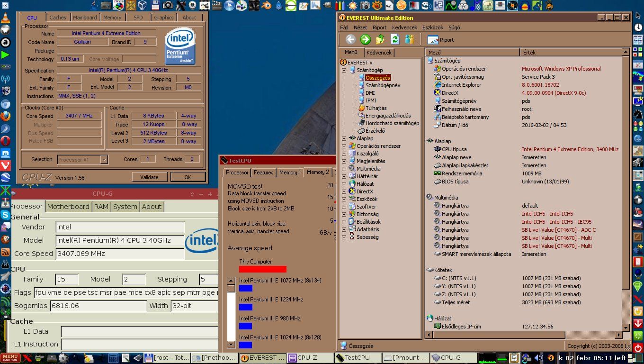
Task: Click the Érték column header in EVEREST
Action: coord(572,53)
